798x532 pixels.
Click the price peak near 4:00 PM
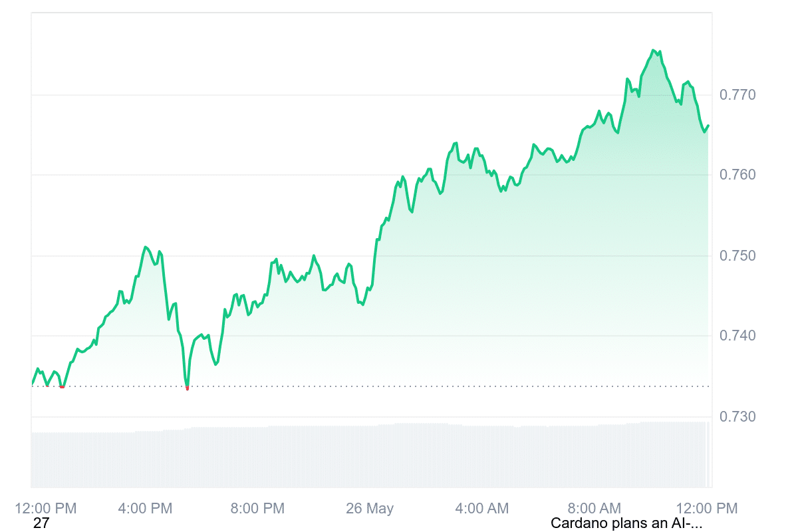pyautogui.click(x=145, y=247)
